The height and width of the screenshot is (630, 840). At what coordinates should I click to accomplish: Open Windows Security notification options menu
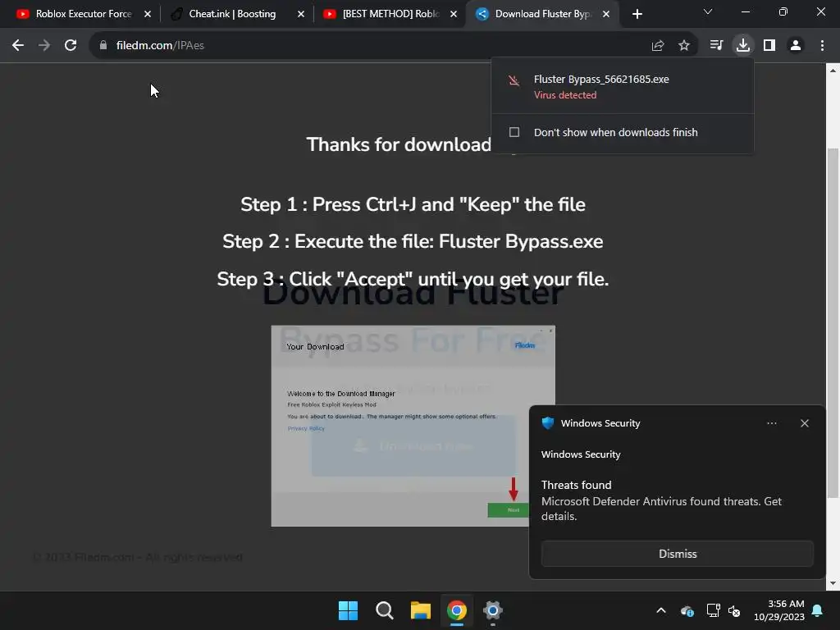coord(771,423)
